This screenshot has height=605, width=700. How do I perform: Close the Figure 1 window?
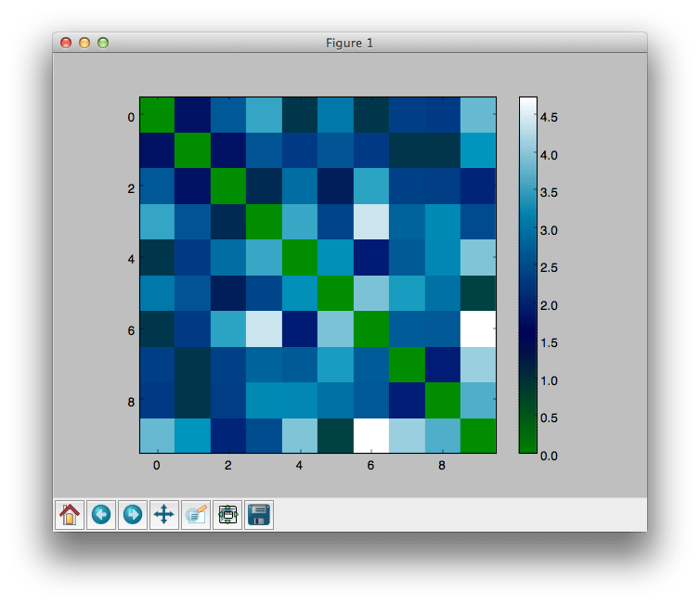(x=66, y=43)
